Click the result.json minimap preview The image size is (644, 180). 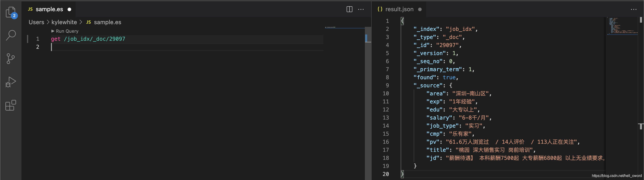click(x=623, y=26)
